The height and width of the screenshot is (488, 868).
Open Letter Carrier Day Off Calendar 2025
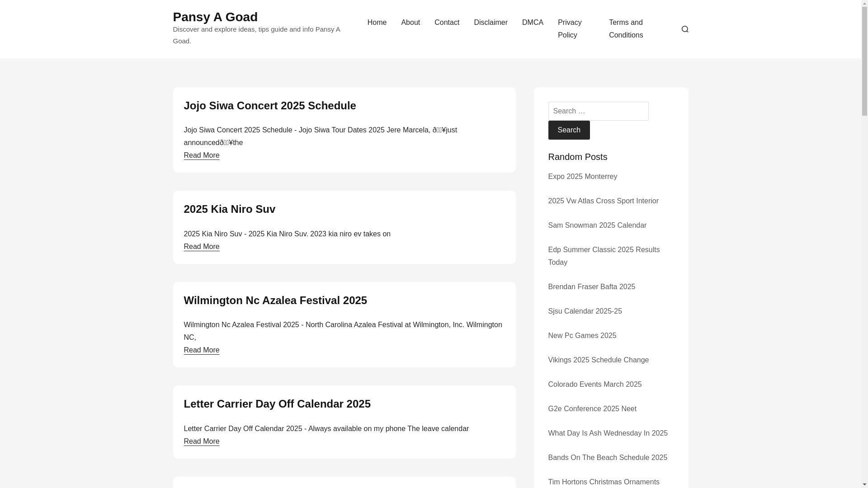point(277,404)
